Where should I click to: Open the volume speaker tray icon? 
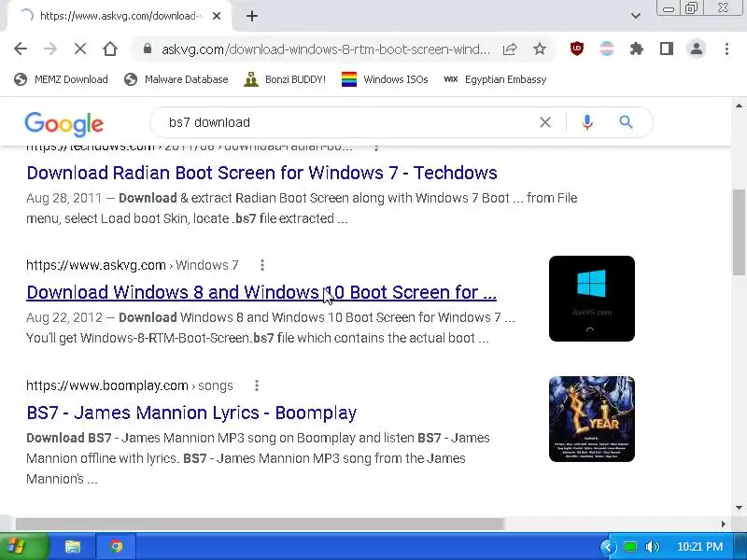coord(652,547)
